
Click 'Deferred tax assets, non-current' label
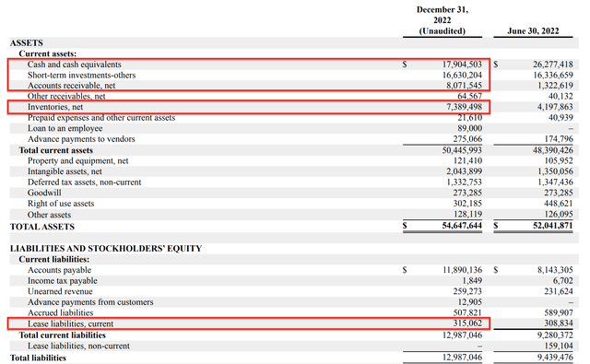click(x=84, y=182)
